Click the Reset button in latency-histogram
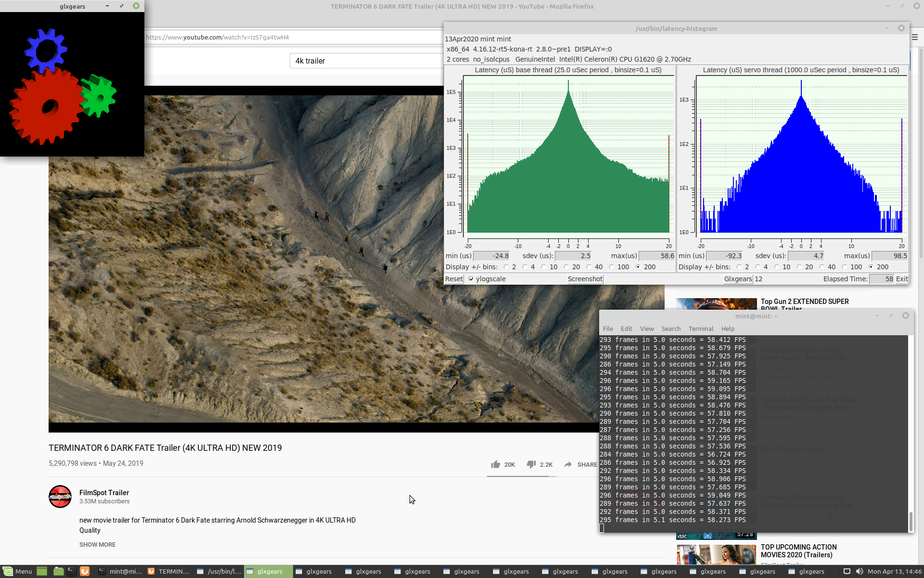Viewport: 924px width, 578px height. 454,279
